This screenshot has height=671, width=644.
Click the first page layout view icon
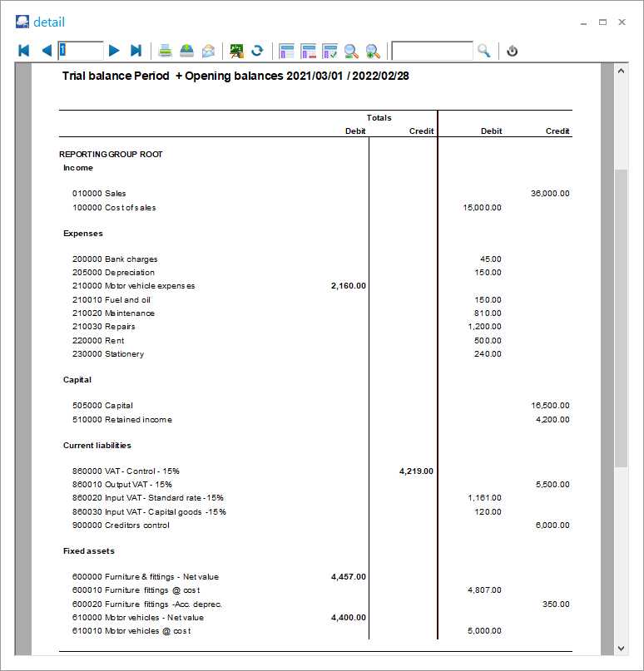click(x=287, y=51)
